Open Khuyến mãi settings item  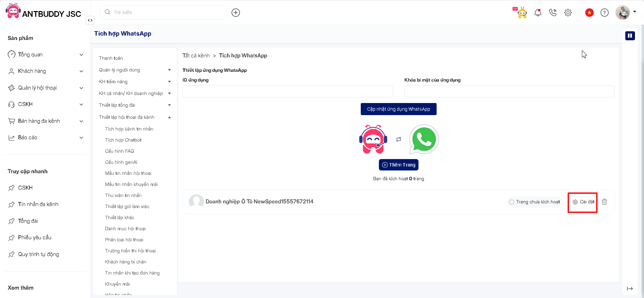(117, 284)
